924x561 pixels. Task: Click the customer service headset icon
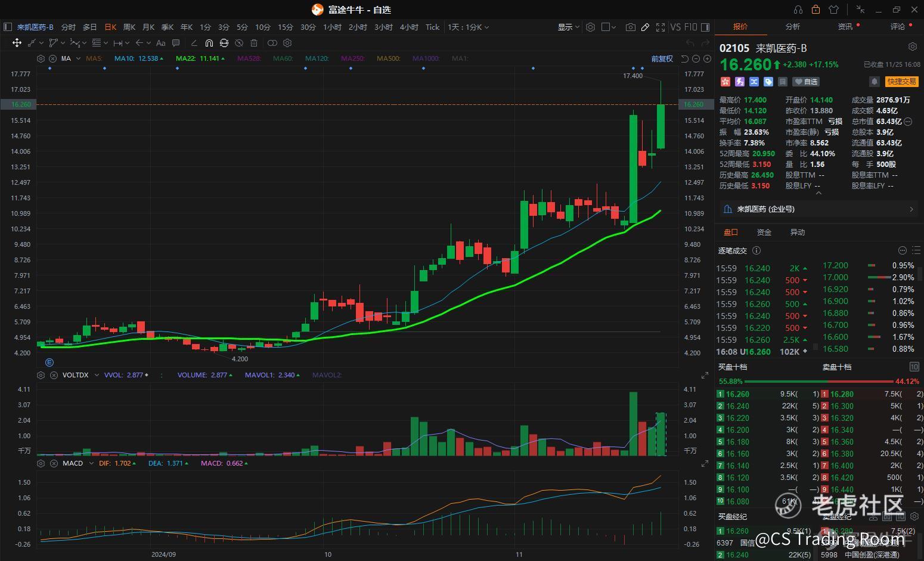coord(798,10)
